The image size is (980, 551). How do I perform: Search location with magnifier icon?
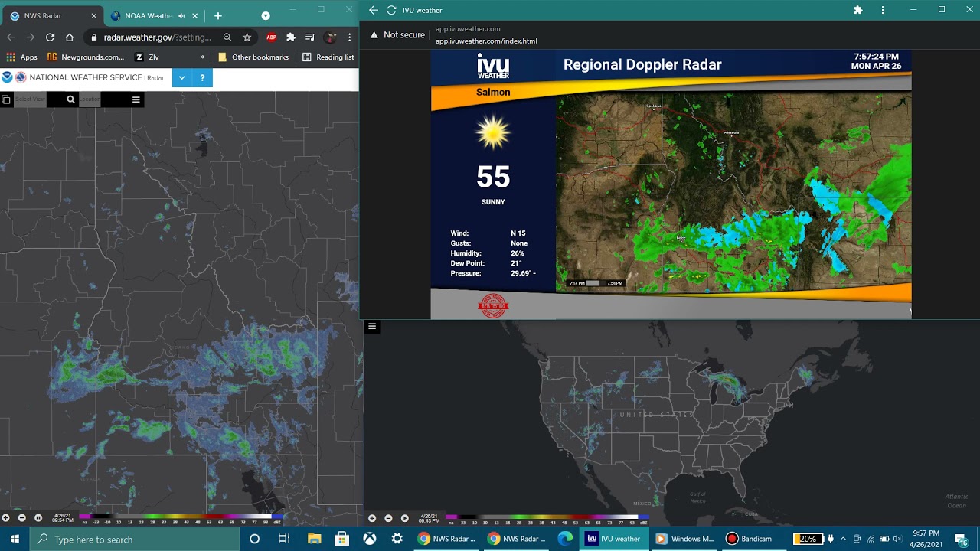(70, 99)
